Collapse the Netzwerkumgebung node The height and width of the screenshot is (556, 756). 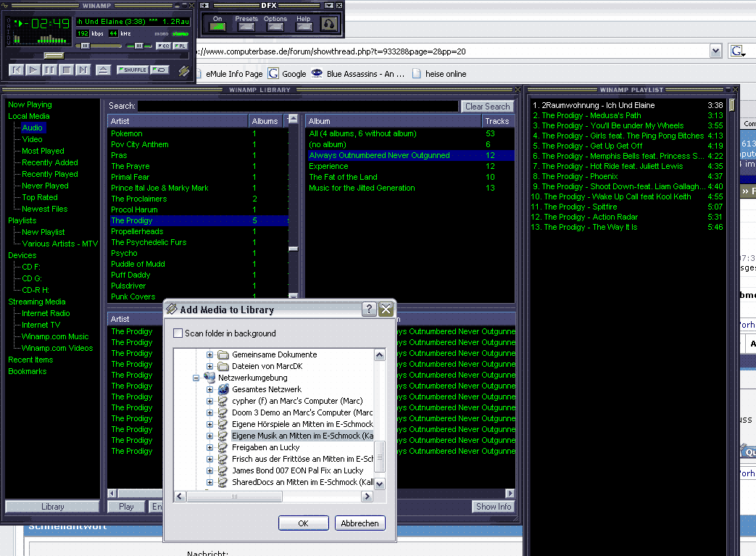point(196,378)
